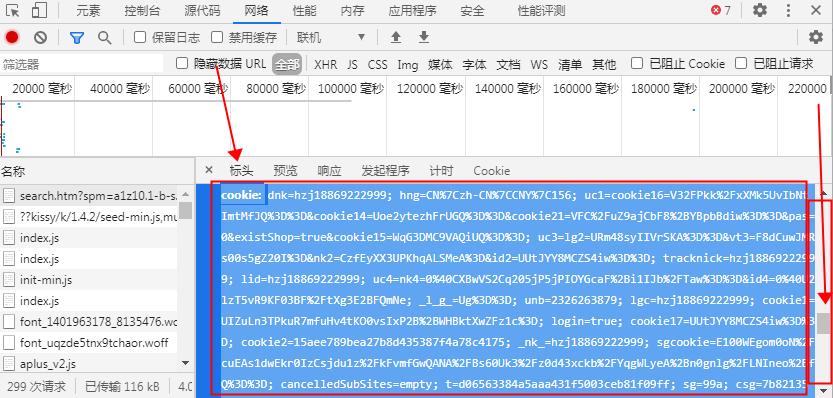Viewport: 833px width, 398px height.
Task: Filter requests by 其他
Action: click(x=604, y=65)
